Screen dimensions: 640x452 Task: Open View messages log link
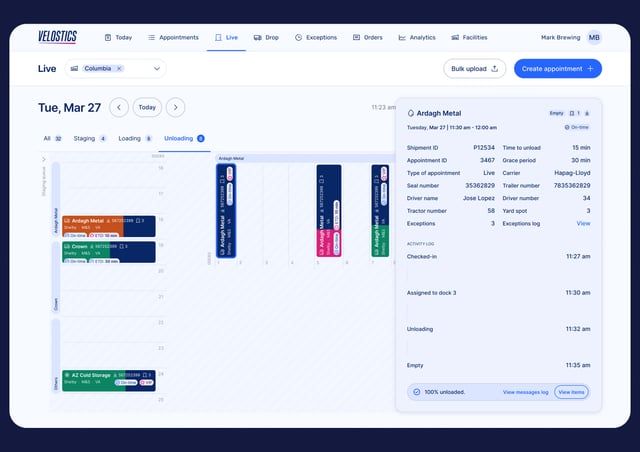(x=524, y=392)
